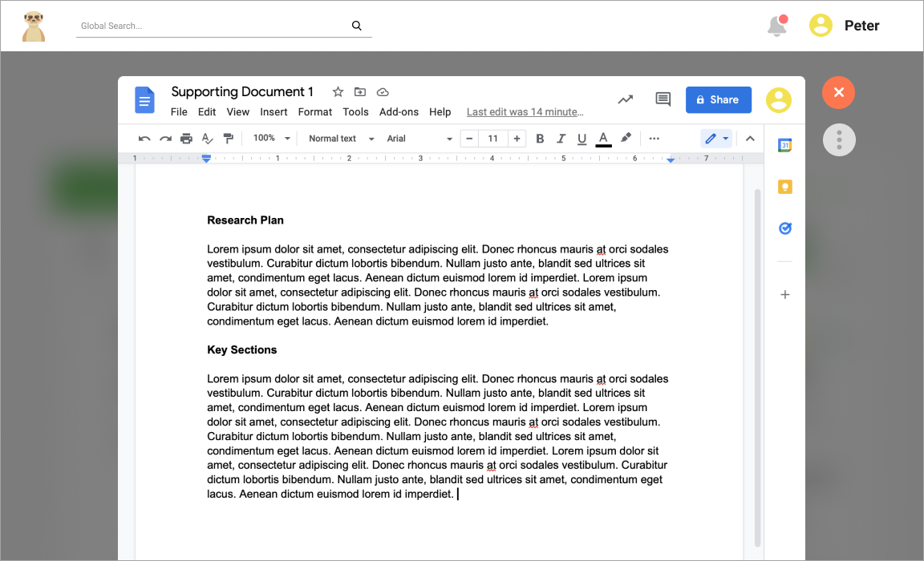The height and width of the screenshot is (561, 924).
Task: Star the Supporting Document 1 file
Action: point(338,92)
